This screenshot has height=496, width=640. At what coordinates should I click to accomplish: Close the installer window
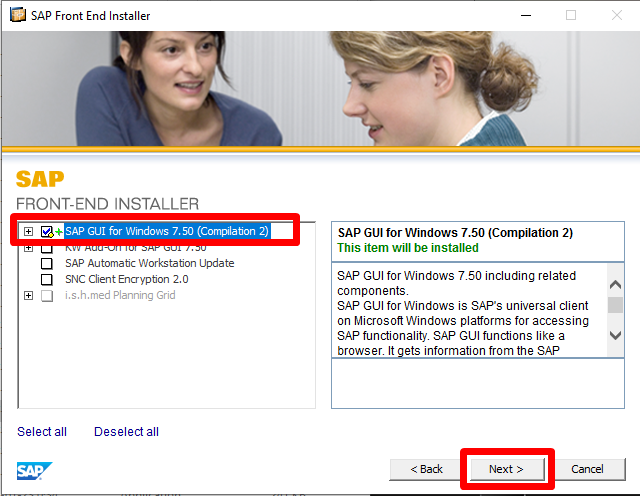point(617,16)
